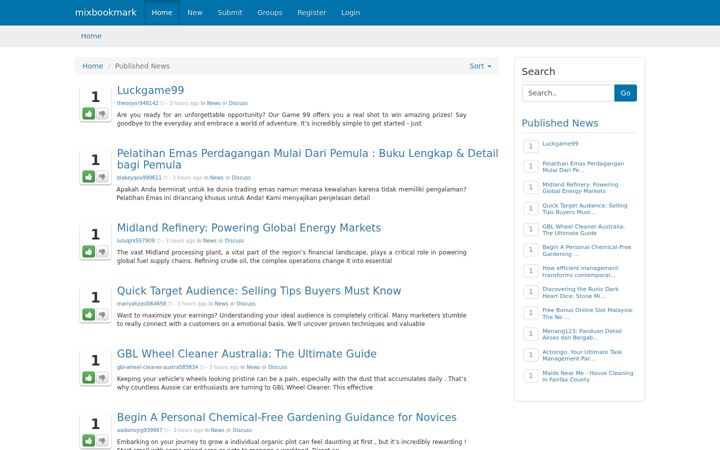This screenshot has height=450, width=720.
Task: Click vote count box beside sidebar Menang123
Action: 531,334
